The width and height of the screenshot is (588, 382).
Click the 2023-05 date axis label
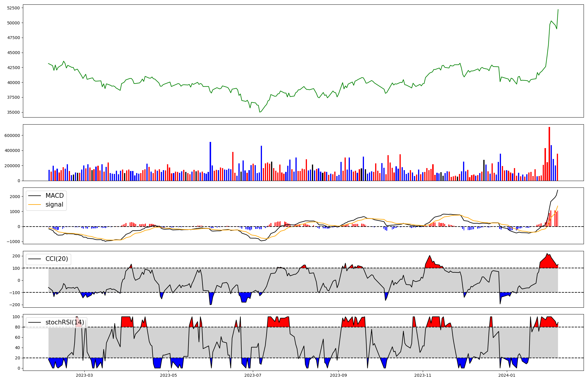click(x=168, y=375)
